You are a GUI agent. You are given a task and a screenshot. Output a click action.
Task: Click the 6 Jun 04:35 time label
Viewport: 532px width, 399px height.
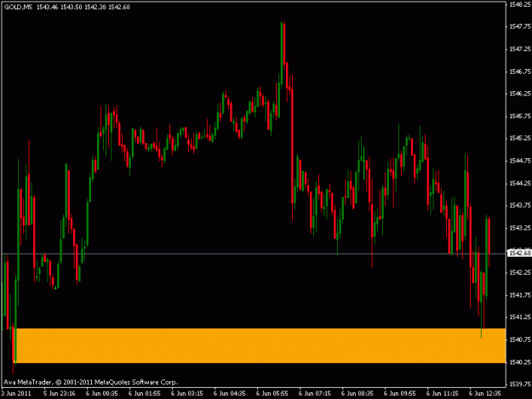pyautogui.click(x=229, y=394)
